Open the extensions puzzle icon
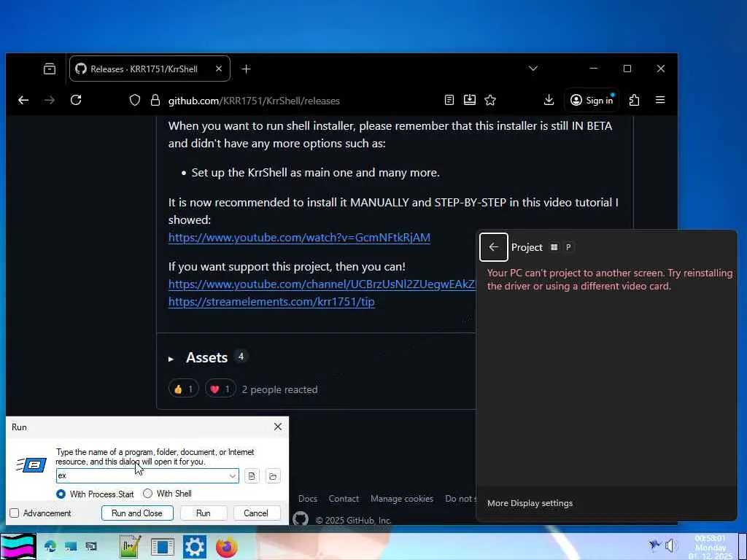Image resolution: width=747 pixels, height=560 pixels. pyautogui.click(x=634, y=100)
